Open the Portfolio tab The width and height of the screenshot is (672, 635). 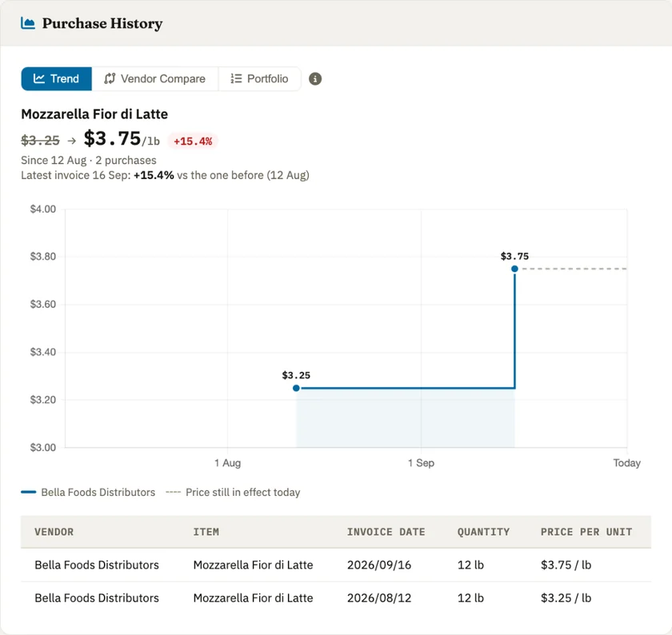click(x=259, y=79)
